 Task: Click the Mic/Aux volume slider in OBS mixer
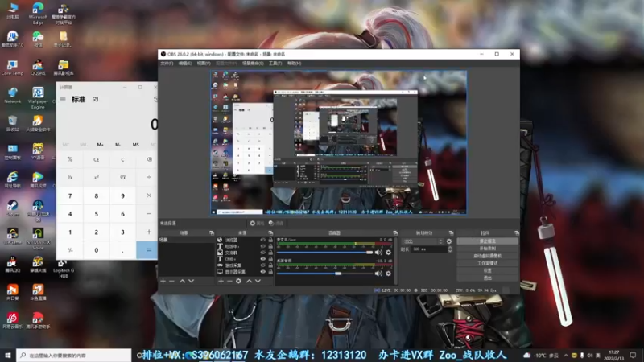324,253
